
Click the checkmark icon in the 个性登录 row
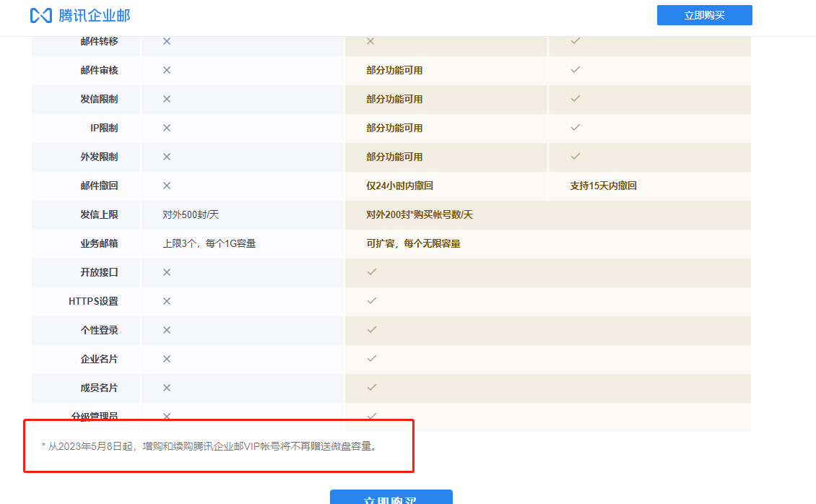pyautogui.click(x=372, y=330)
